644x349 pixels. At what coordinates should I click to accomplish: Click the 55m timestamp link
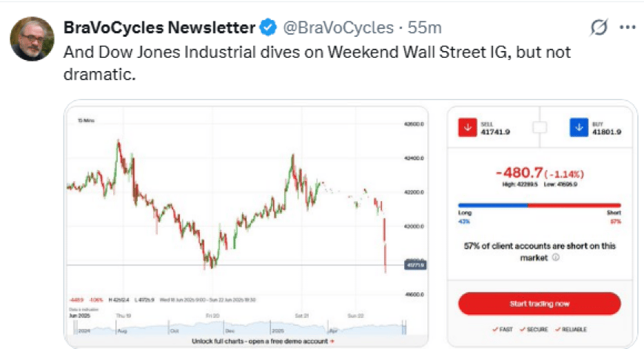pyautogui.click(x=425, y=28)
